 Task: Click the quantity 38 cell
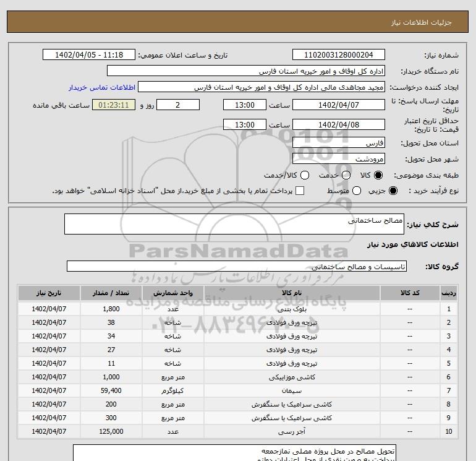click(x=111, y=323)
